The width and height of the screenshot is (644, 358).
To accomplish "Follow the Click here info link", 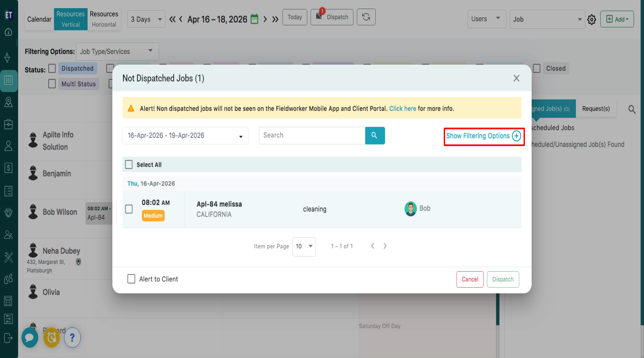I will (402, 108).
